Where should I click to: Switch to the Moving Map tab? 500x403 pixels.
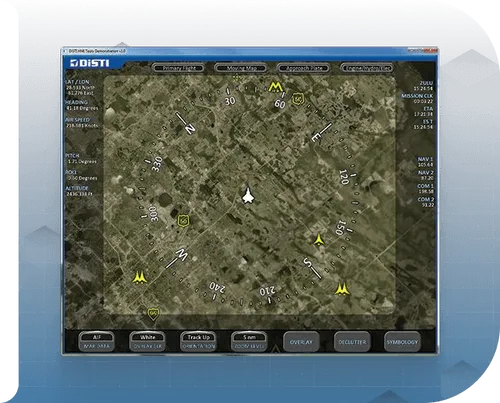coord(241,68)
